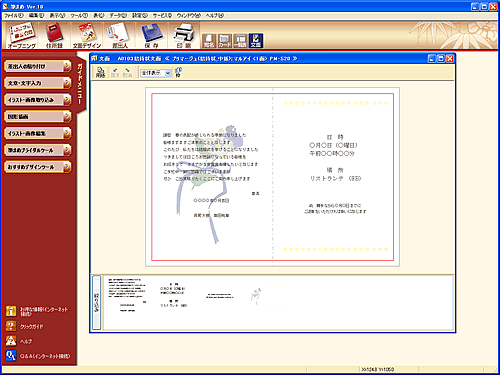Open the データ menu

click(x=118, y=15)
